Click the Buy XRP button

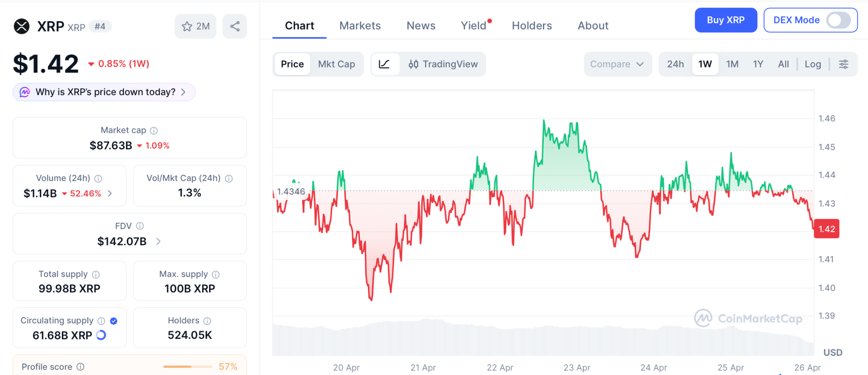pyautogui.click(x=726, y=20)
